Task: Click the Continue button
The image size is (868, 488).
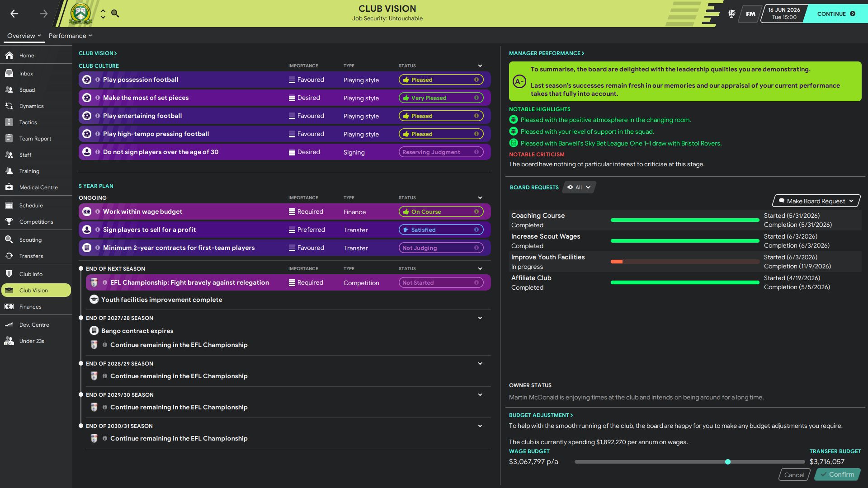Action: (x=836, y=14)
